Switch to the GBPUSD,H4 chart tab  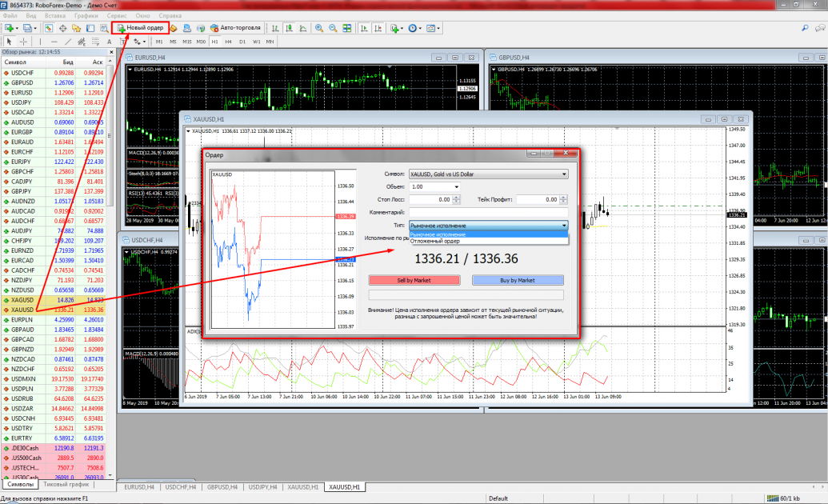pos(222,486)
